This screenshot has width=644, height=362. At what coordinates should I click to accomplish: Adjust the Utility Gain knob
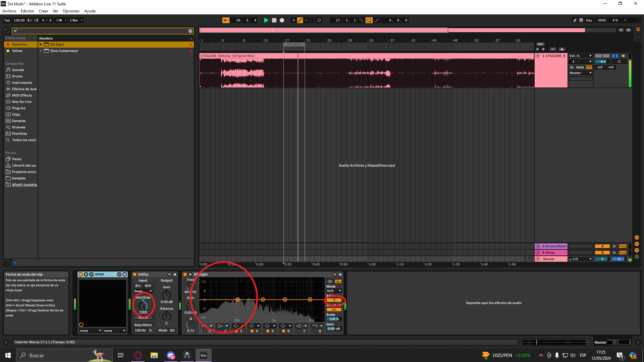pos(167,295)
